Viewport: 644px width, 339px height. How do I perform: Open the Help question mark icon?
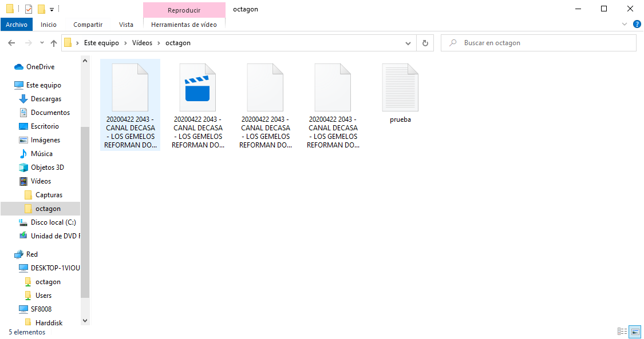(x=637, y=25)
